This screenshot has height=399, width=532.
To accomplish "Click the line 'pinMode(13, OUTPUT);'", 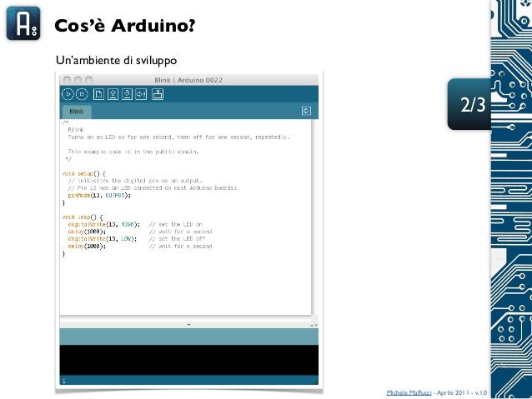I will pyautogui.click(x=99, y=196).
